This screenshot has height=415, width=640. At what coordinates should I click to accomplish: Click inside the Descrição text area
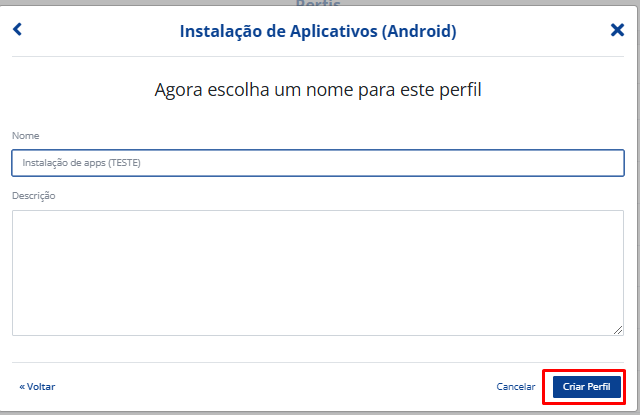point(318,273)
